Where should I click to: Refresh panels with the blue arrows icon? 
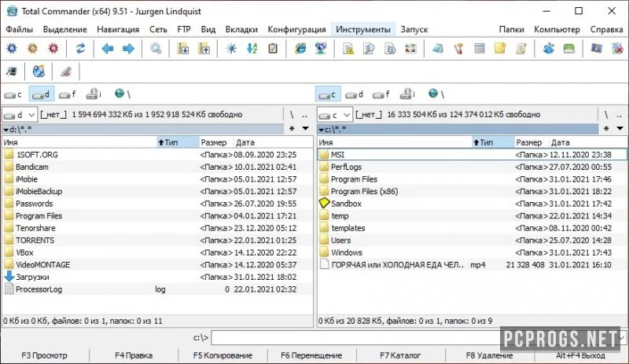pyautogui.click(x=81, y=49)
